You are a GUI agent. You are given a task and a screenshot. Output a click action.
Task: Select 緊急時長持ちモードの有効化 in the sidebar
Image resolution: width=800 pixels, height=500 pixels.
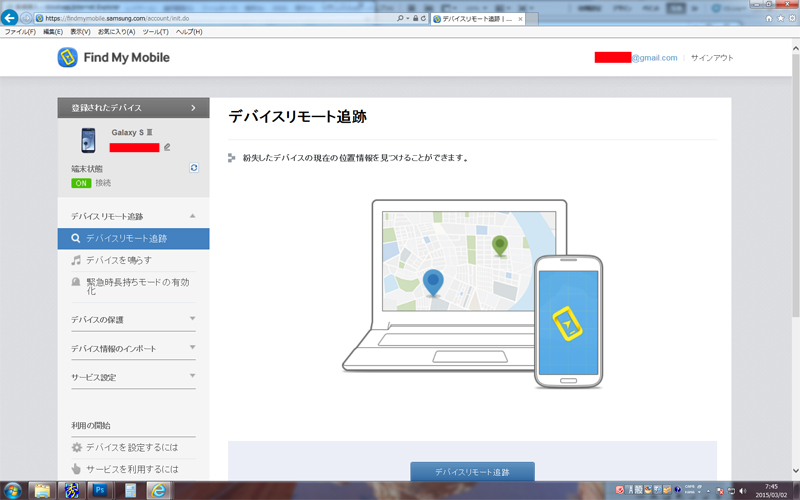coord(138,286)
